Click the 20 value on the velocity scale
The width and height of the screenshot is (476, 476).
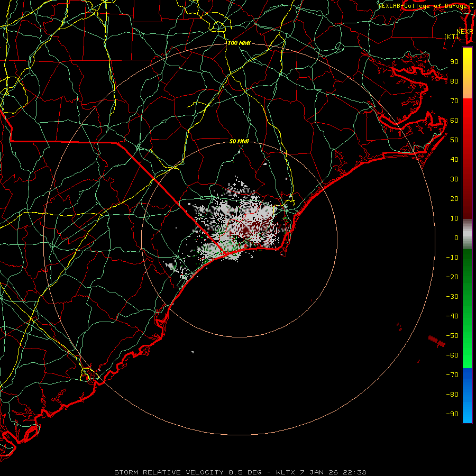point(454,199)
